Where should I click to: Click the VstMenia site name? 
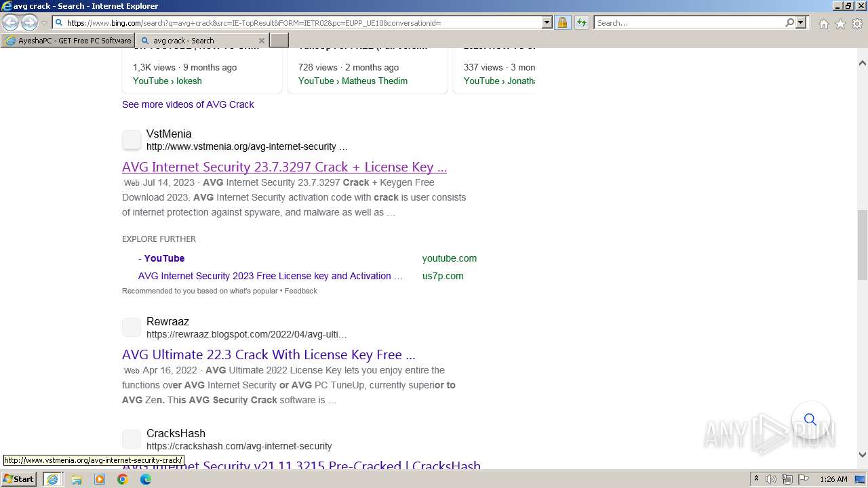click(169, 134)
